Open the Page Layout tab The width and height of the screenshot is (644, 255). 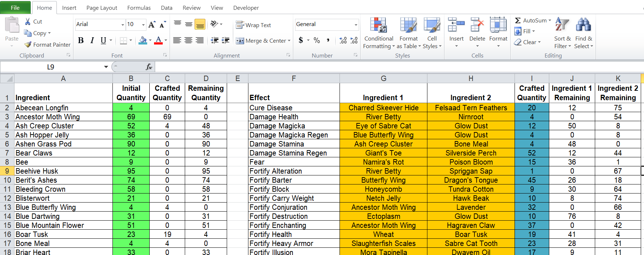pyautogui.click(x=102, y=8)
